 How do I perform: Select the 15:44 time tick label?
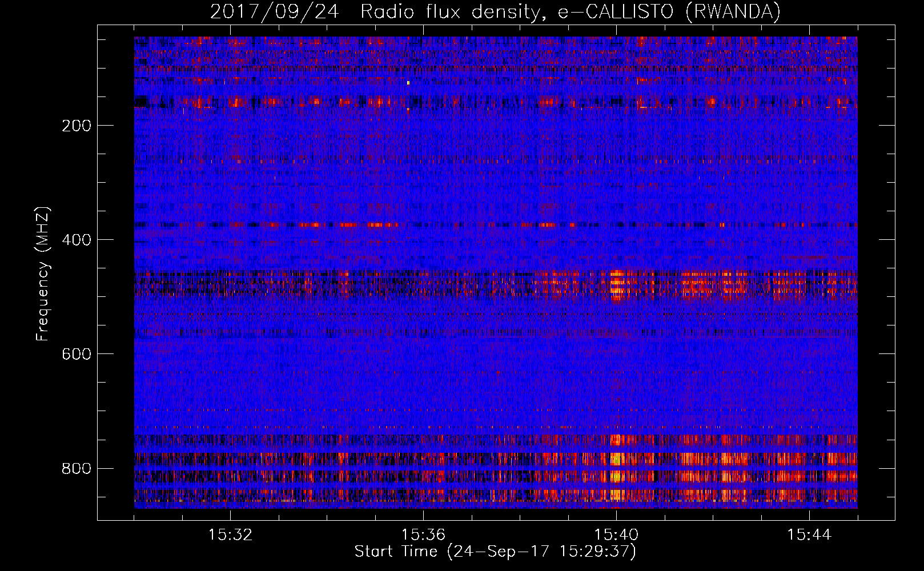tap(809, 534)
